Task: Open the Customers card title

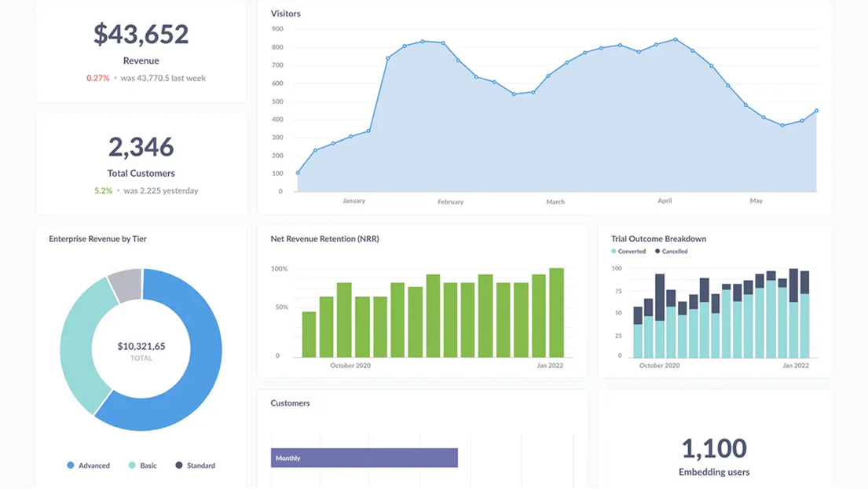Action: click(290, 403)
